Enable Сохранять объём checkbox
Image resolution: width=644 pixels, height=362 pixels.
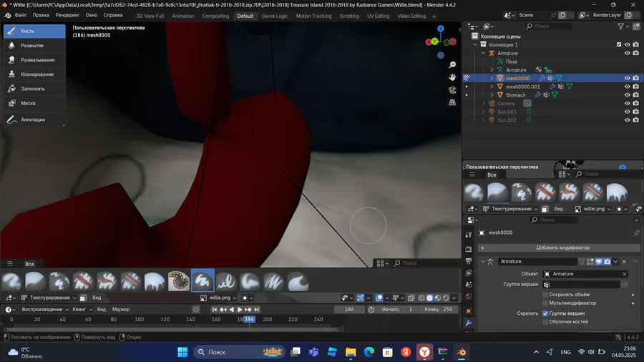click(x=545, y=295)
